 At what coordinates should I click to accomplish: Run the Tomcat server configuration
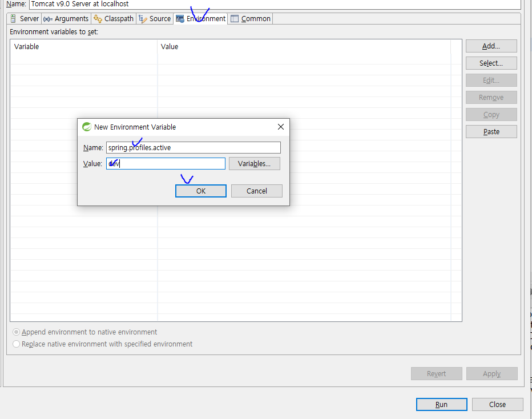click(441, 404)
